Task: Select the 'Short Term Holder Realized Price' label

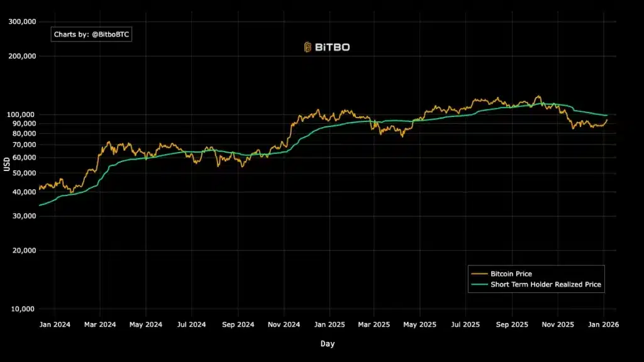Action: click(x=547, y=284)
